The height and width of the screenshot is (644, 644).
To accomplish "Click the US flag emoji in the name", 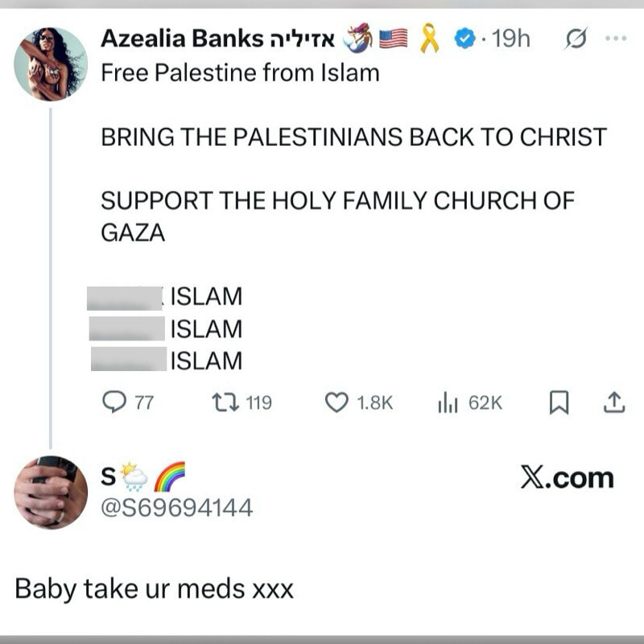I will (x=393, y=38).
